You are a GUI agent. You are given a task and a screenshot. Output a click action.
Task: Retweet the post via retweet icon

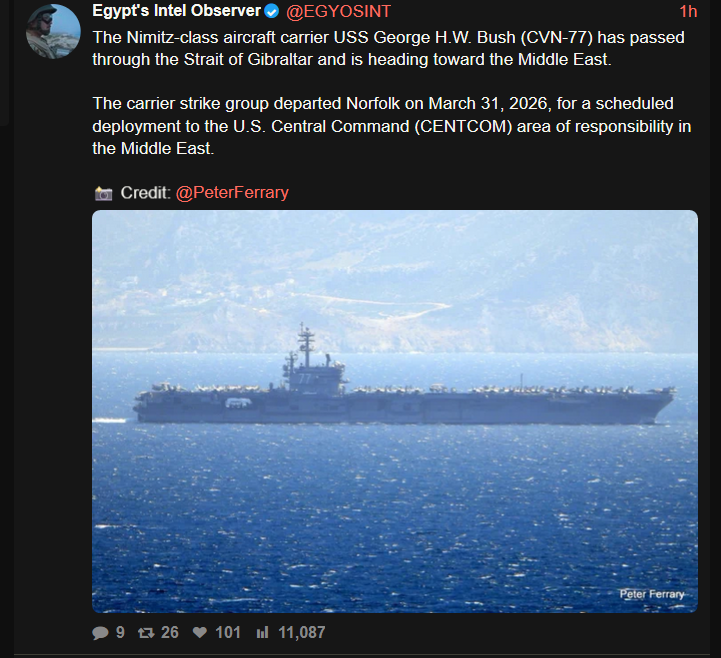tap(146, 633)
